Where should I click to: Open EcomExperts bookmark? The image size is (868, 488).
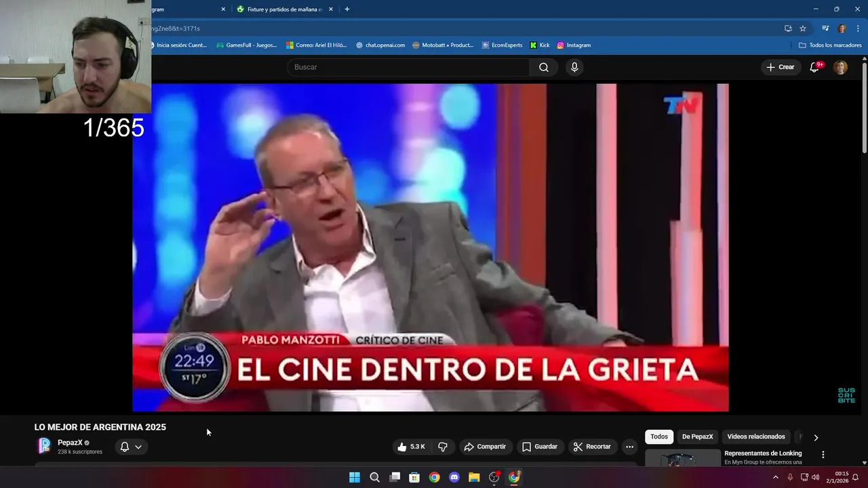pos(502,45)
